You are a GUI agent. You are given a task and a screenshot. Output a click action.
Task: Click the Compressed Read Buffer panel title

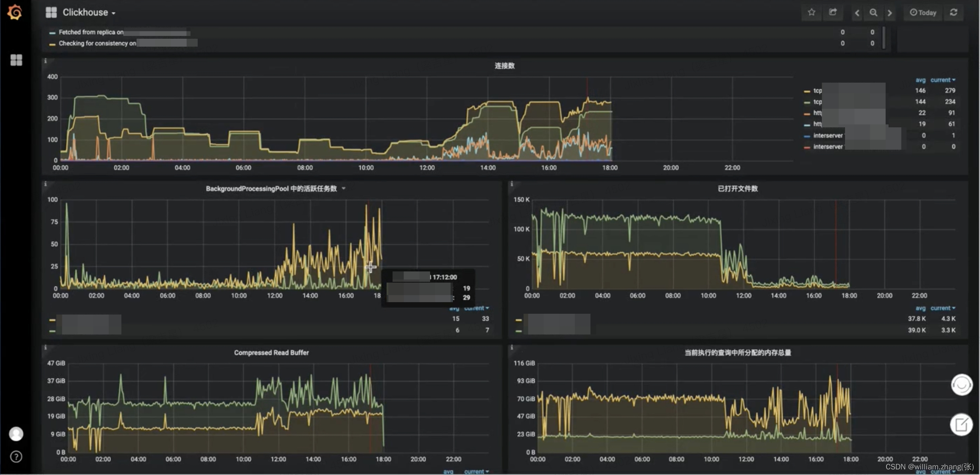271,352
